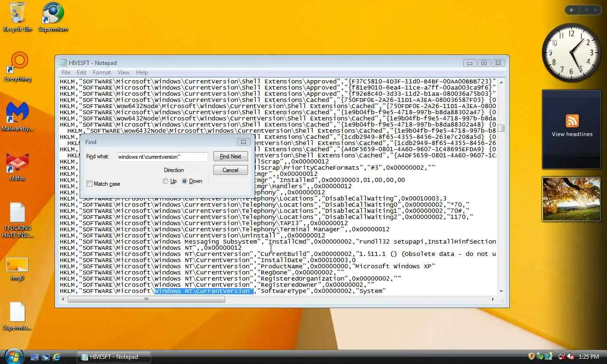Viewport: 607px width, 364px height.
Task: Click the HIVESFT - Notepad taskbar button
Action: pos(114,357)
